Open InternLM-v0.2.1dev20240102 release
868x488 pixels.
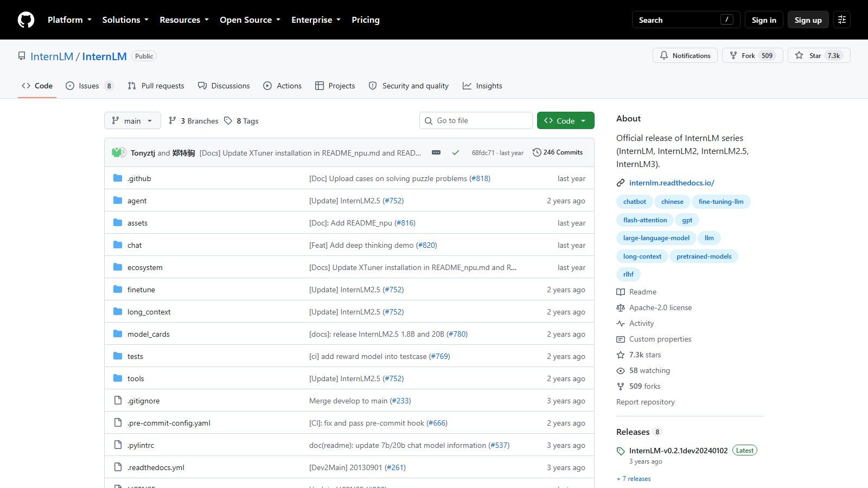[x=678, y=451]
